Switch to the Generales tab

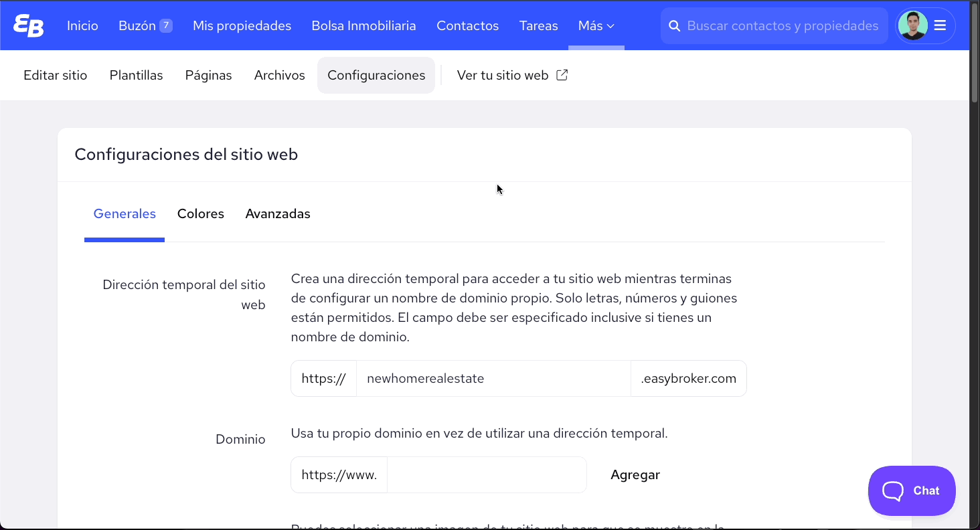125,214
